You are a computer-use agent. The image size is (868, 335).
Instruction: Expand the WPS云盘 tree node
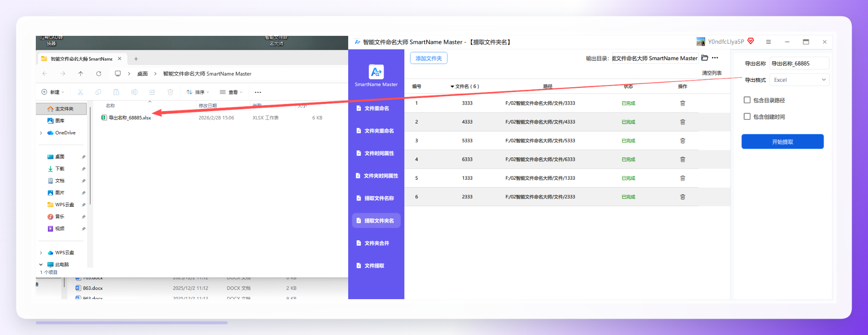click(x=41, y=253)
